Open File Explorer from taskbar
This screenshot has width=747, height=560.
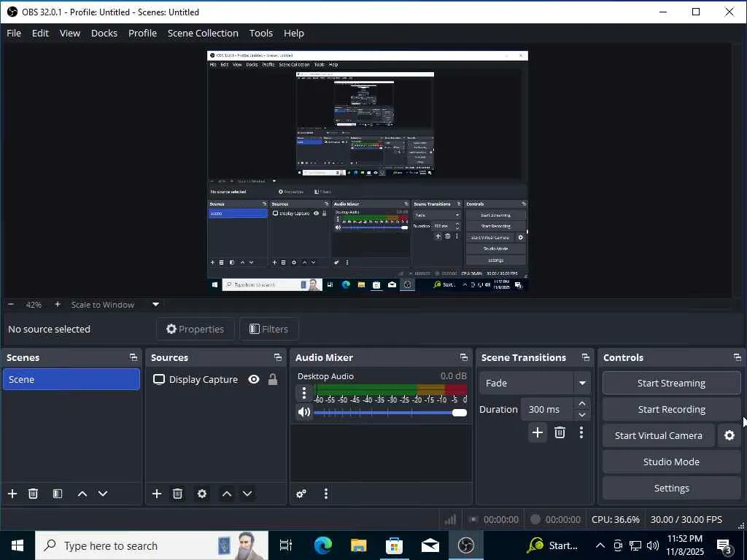(358, 545)
